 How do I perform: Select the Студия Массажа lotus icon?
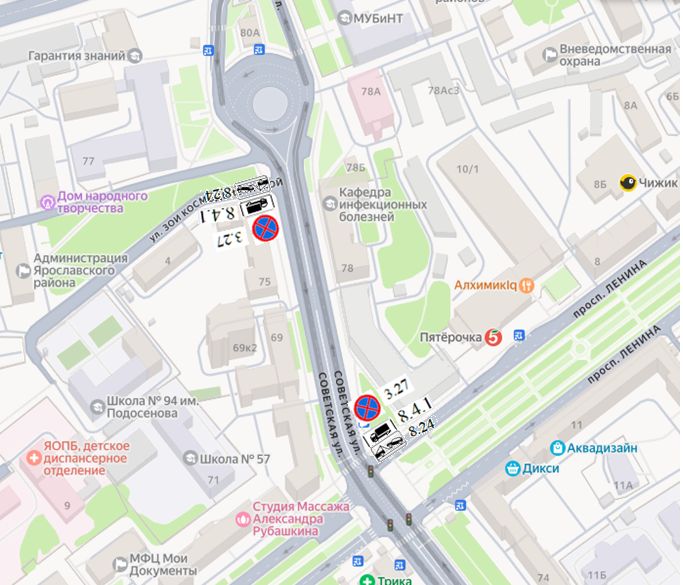pyautogui.click(x=243, y=519)
